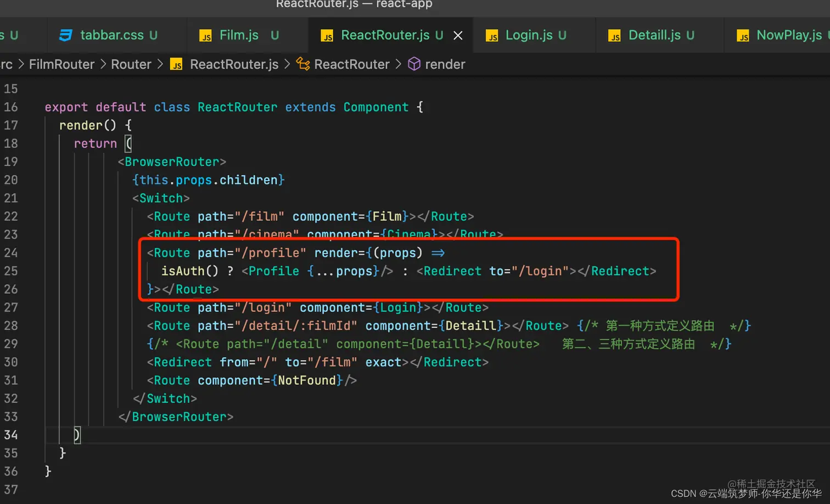Expand the chevron after FilmRouter breadcrumb
The height and width of the screenshot is (504, 830).
click(x=103, y=64)
